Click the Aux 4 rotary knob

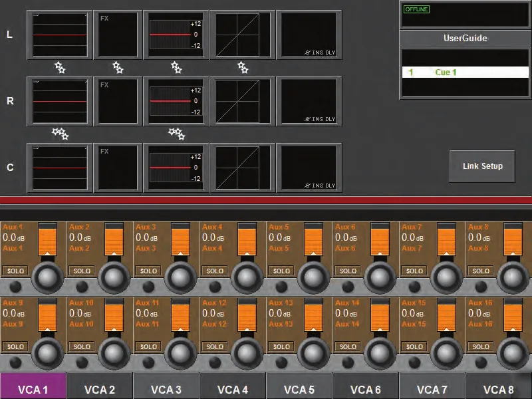247,277
